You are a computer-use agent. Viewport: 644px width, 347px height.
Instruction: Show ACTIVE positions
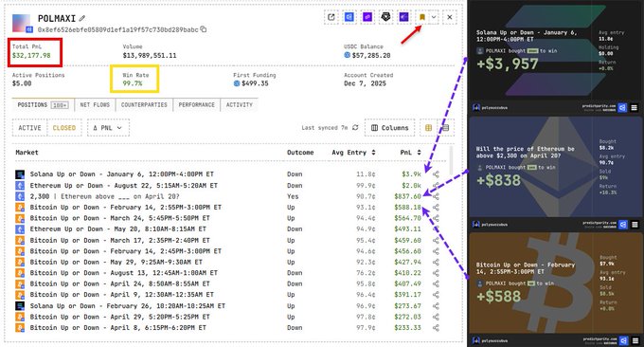29,128
